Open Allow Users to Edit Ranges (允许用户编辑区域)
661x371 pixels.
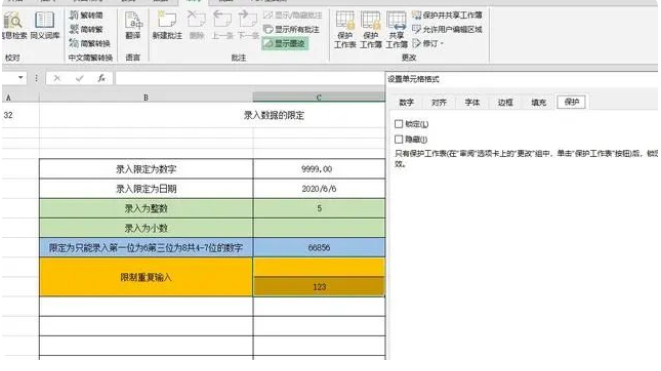click(447, 30)
